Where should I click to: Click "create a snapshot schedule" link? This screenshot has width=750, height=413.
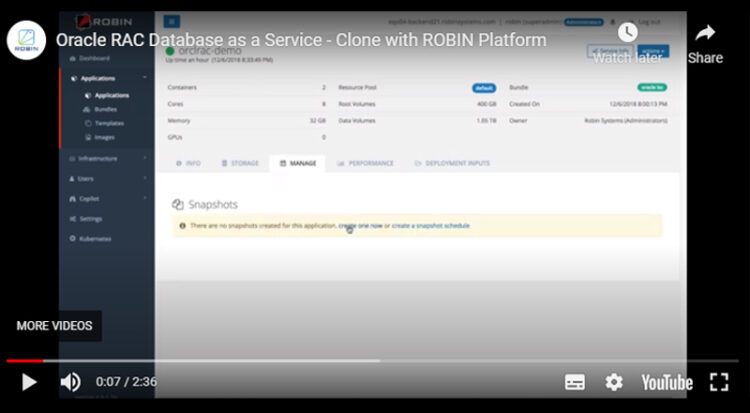[430, 226]
